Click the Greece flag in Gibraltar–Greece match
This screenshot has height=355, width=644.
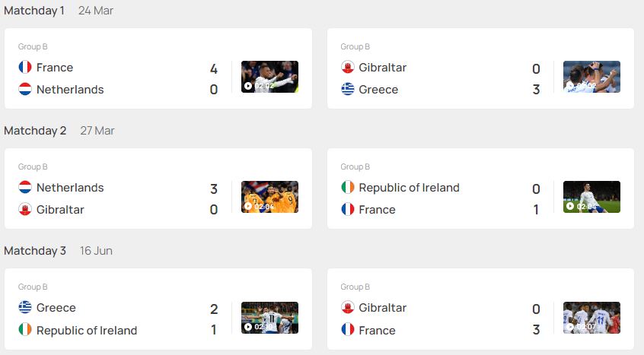click(347, 89)
